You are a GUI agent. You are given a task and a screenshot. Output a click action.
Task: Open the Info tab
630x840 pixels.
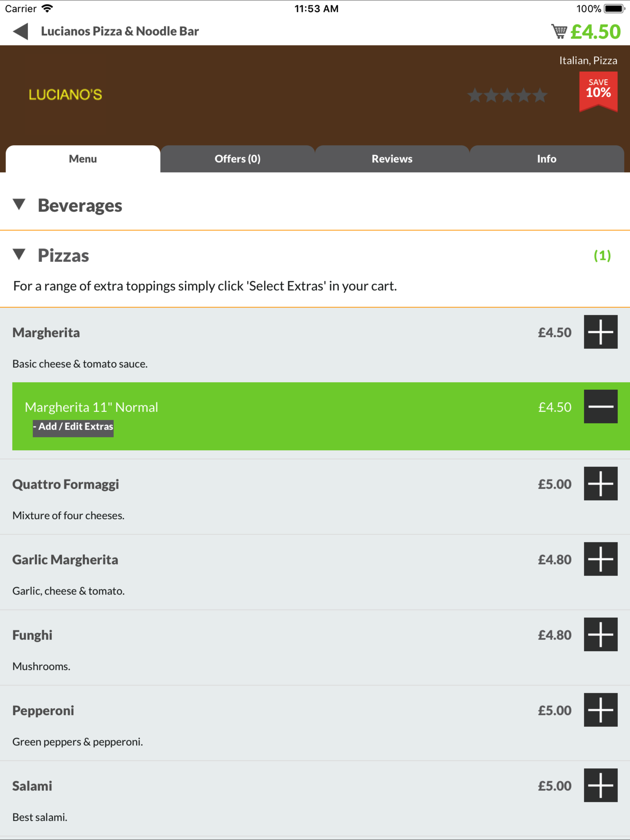click(x=546, y=159)
